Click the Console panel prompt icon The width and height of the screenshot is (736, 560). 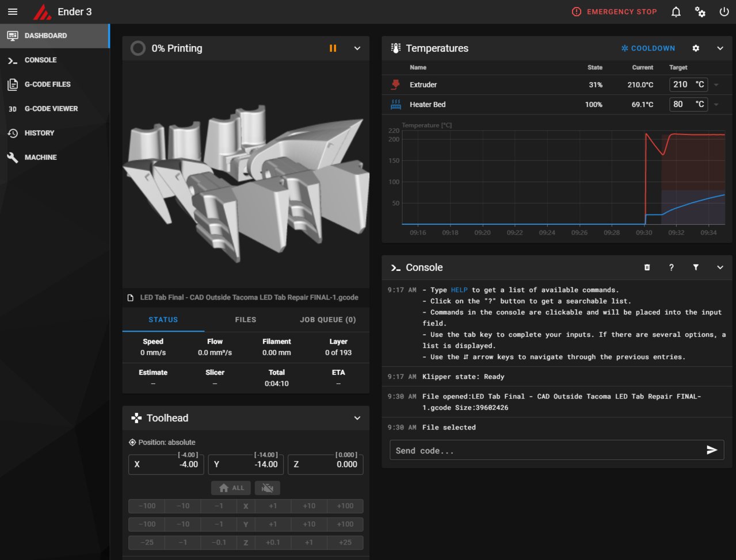[x=395, y=267]
